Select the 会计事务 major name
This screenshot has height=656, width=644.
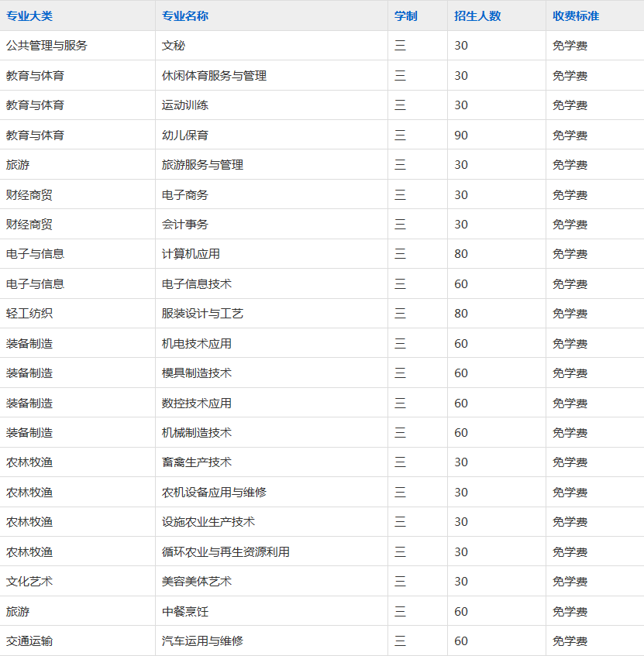point(185,225)
